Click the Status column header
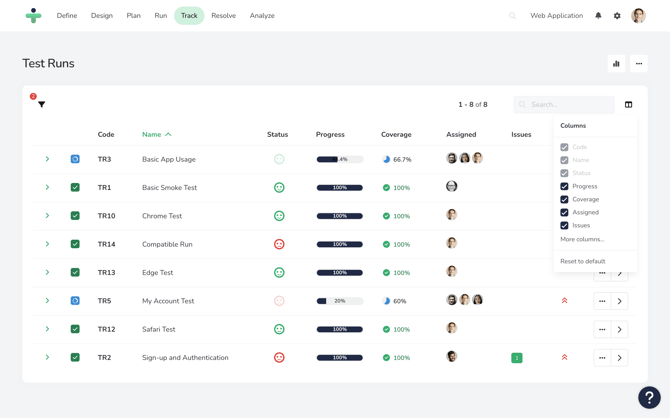The height and width of the screenshot is (418, 670). tap(277, 134)
